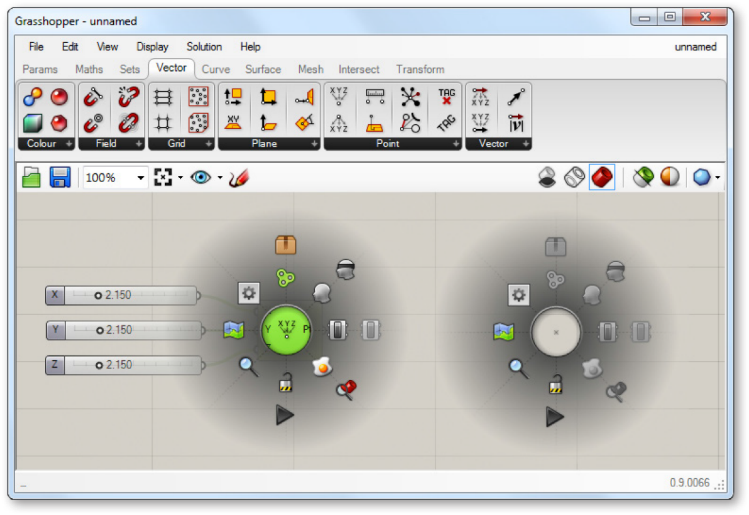Select the Spin Force magnet icon
Image resolution: width=749 pixels, height=515 pixels.
[128, 97]
